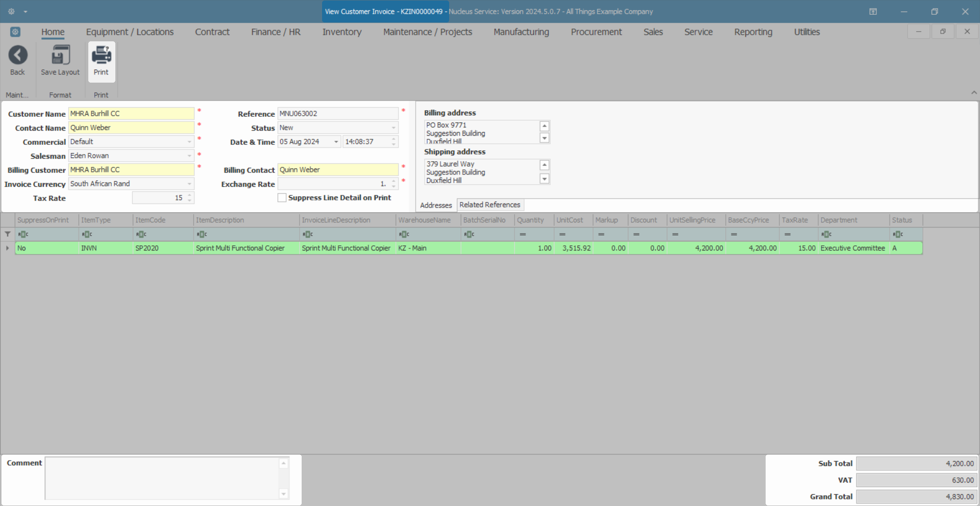The height and width of the screenshot is (506, 980).
Task: Click the Customer Name field
Action: (x=131, y=113)
